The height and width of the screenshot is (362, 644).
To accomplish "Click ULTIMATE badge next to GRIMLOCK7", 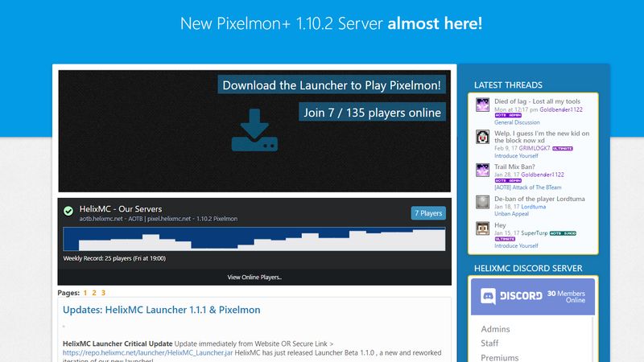I will click(x=562, y=149).
